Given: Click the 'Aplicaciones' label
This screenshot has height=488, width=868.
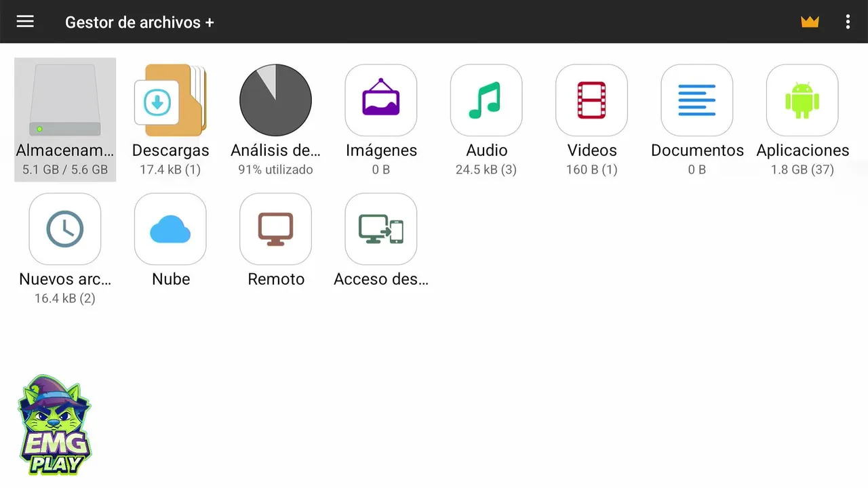Looking at the screenshot, I should (x=803, y=150).
